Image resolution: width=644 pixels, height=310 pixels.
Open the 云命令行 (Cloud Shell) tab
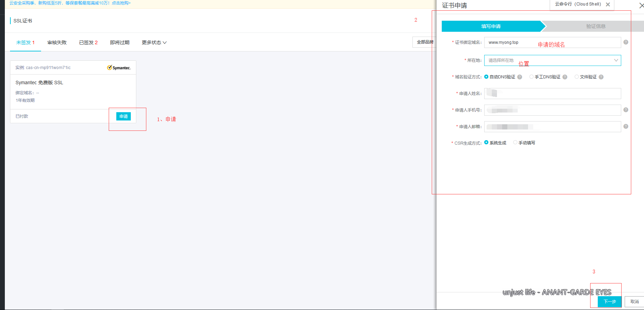(578, 4)
